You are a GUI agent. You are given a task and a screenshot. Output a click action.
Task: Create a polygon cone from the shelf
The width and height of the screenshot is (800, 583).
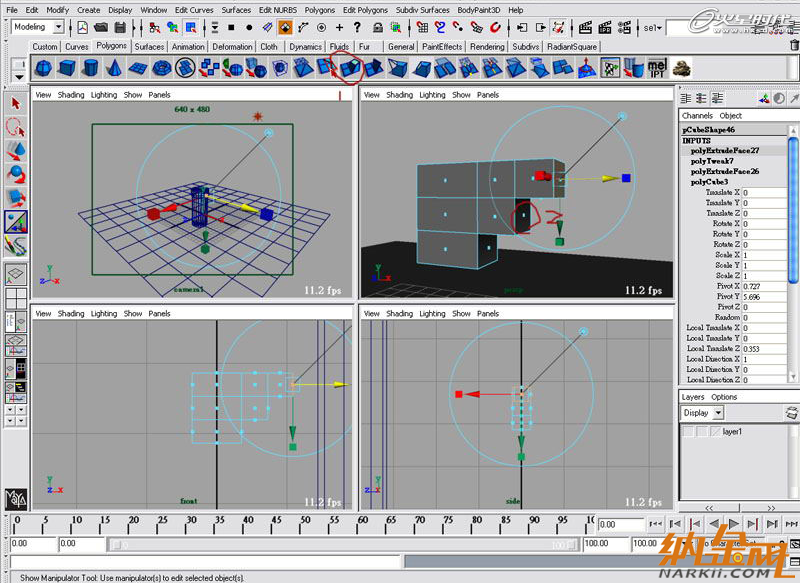pos(114,68)
